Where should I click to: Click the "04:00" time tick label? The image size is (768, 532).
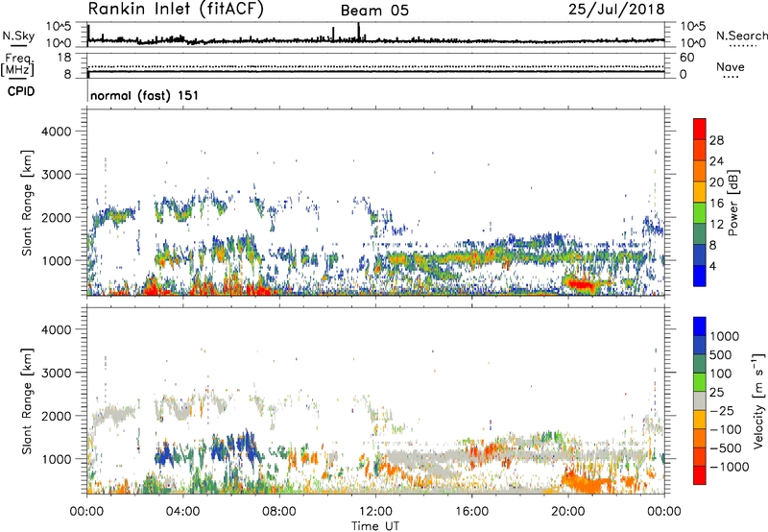point(183,512)
